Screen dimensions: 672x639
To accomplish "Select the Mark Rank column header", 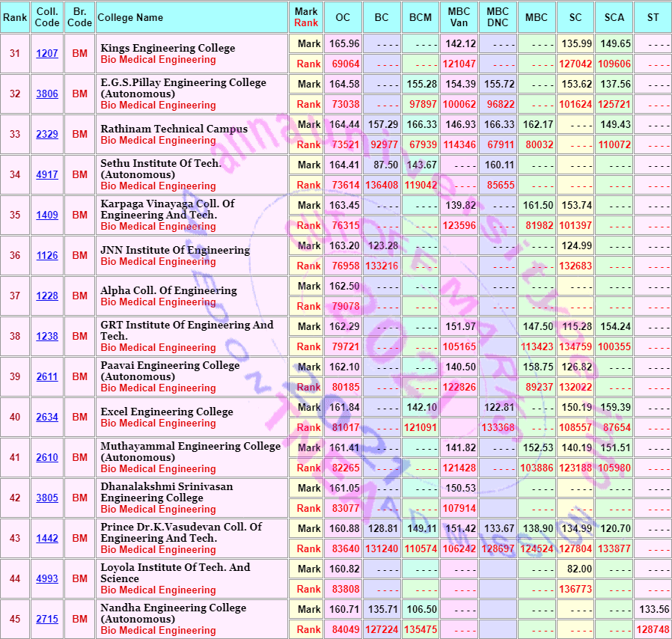I will click(306, 17).
